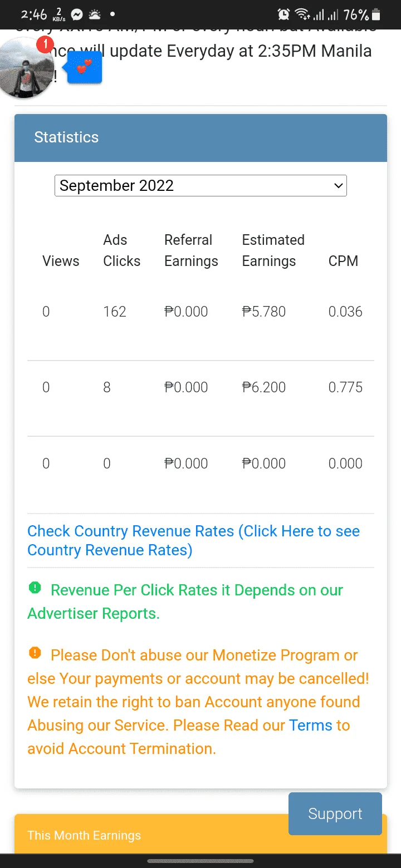Tap the battery icon in status bar

[376, 14]
